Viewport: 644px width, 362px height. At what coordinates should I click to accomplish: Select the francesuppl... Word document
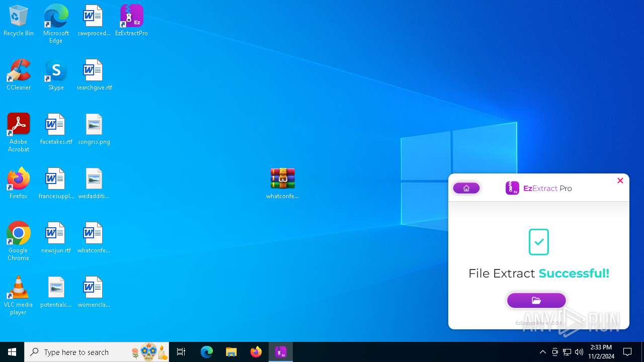[56, 184]
